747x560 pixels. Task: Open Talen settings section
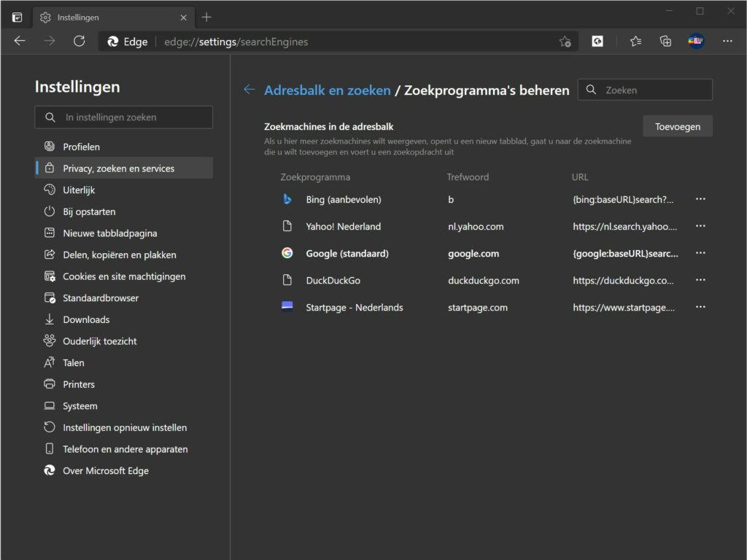(124, 363)
